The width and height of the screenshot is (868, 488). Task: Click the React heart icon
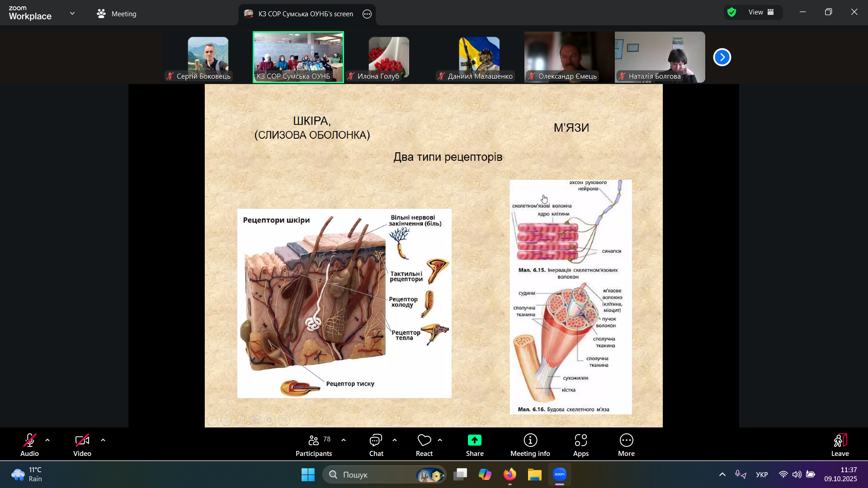pyautogui.click(x=424, y=445)
